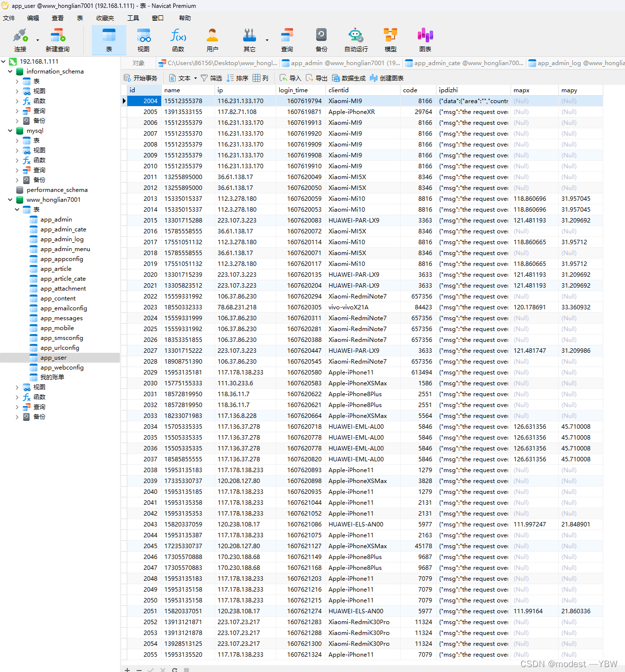Open the Text (文本) dropdown
This screenshot has height=672, width=625.
click(183, 78)
